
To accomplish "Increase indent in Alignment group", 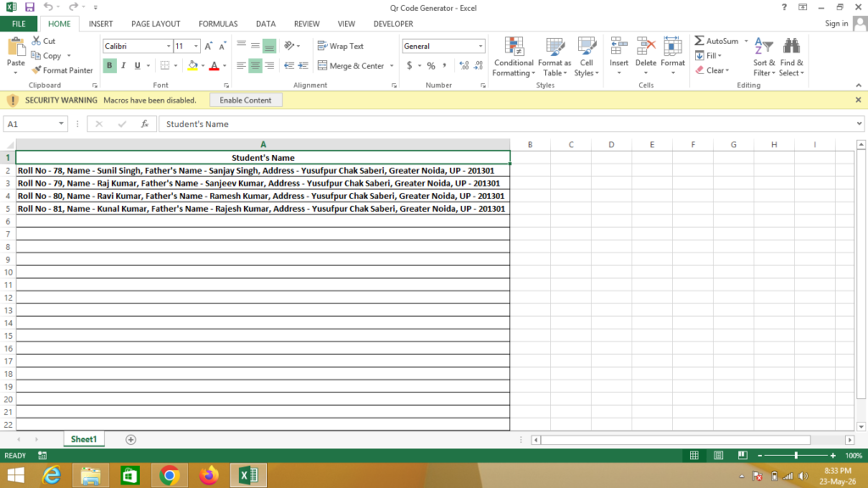I will point(303,65).
